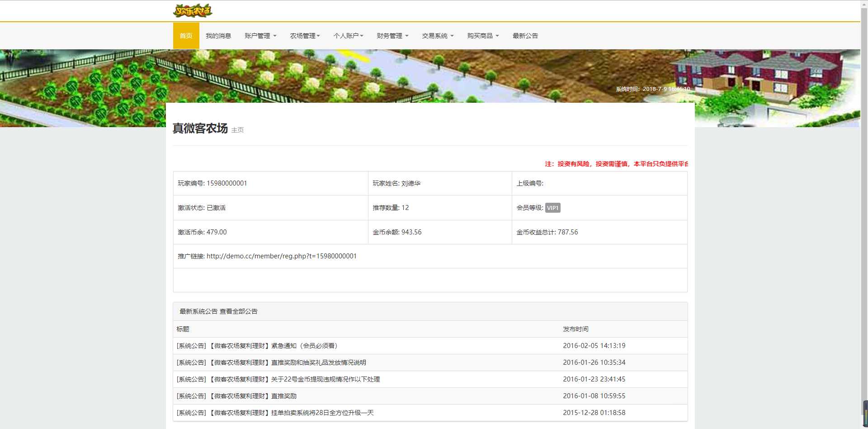Click the promotion link demo.cc/member/reg.php
Viewport: 868px width, 429px height.
[282, 256]
